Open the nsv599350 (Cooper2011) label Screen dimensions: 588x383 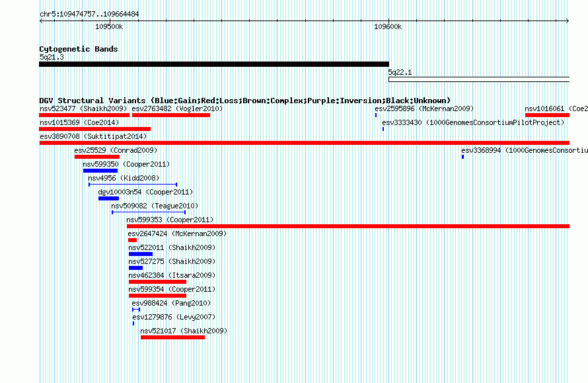click(126, 164)
